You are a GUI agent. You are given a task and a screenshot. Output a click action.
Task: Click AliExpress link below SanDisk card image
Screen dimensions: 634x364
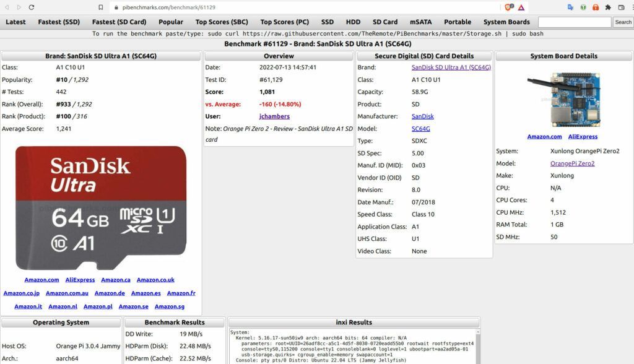(x=80, y=280)
